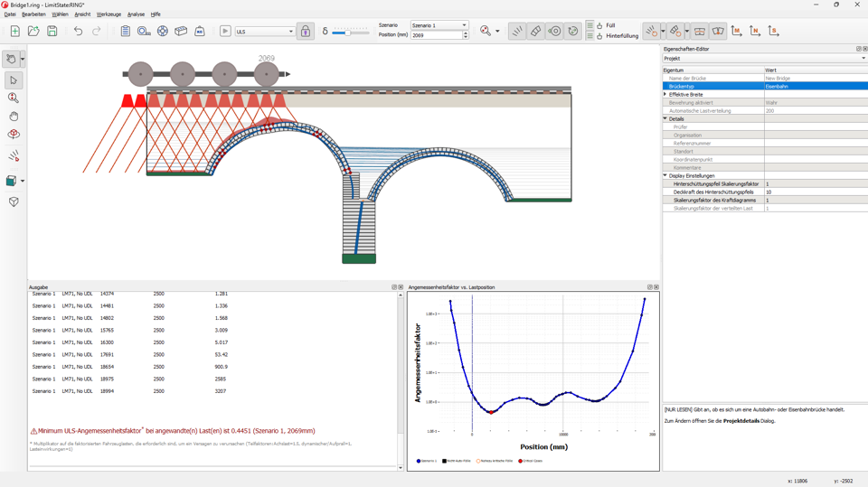Open the Ansicht menu

[x=82, y=14]
